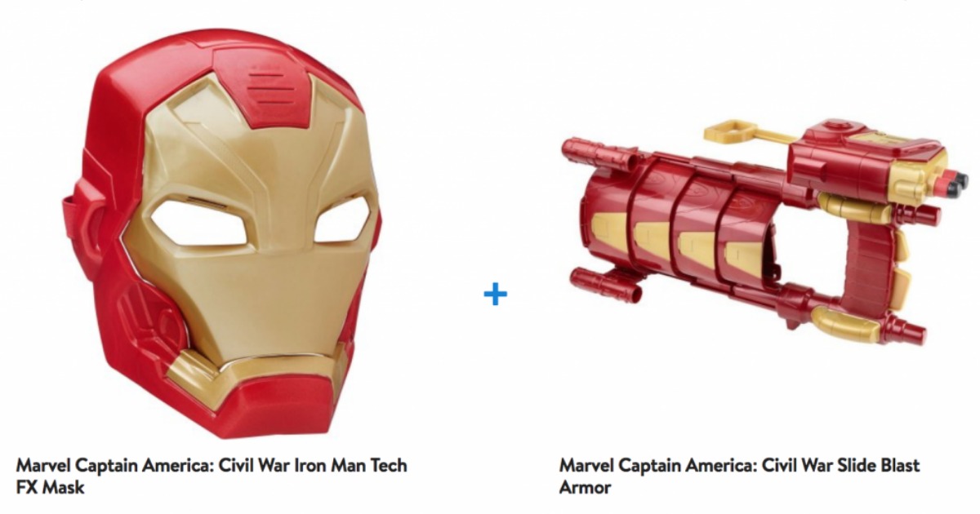Click the word "Armor" under the blaster title
980x514 pixels.
[586, 487]
